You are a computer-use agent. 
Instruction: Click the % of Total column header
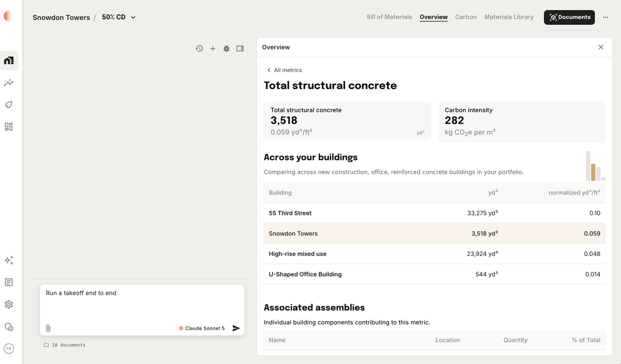click(x=586, y=340)
